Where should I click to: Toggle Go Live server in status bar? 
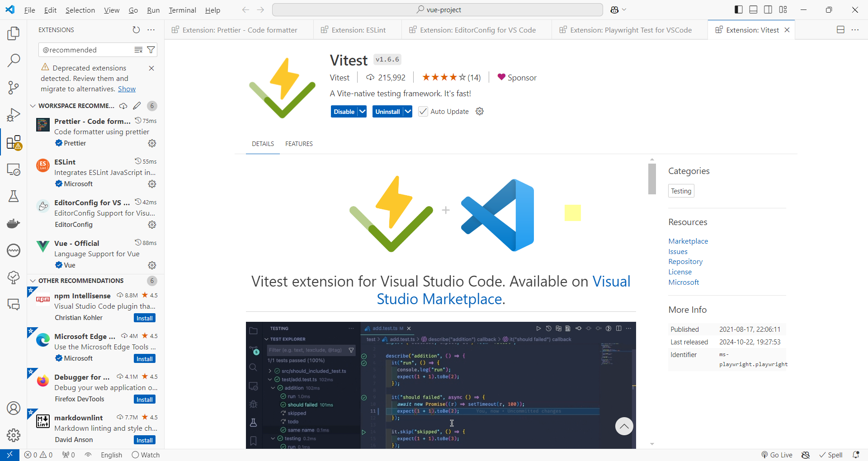(777, 455)
